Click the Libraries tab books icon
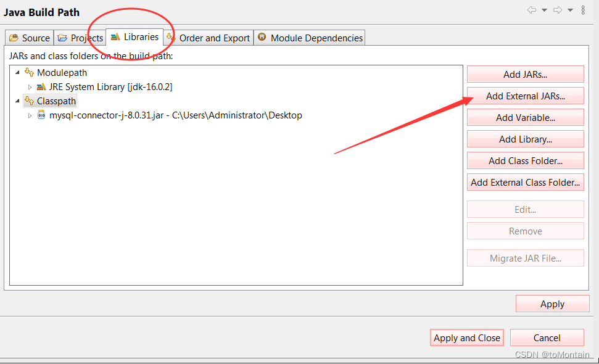This screenshot has height=364, width=599. tap(115, 37)
